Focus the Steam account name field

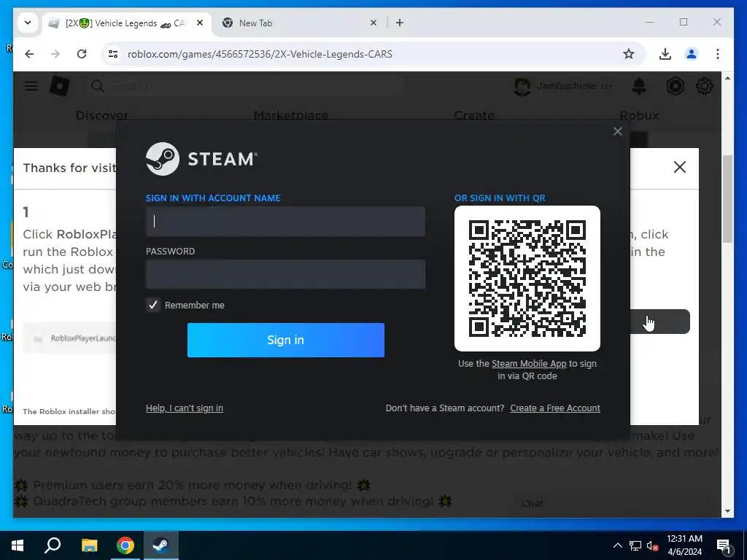[285, 222]
